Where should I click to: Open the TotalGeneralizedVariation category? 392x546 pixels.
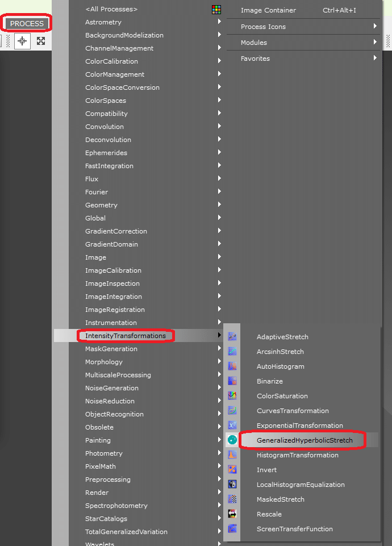(x=126, y=532)
